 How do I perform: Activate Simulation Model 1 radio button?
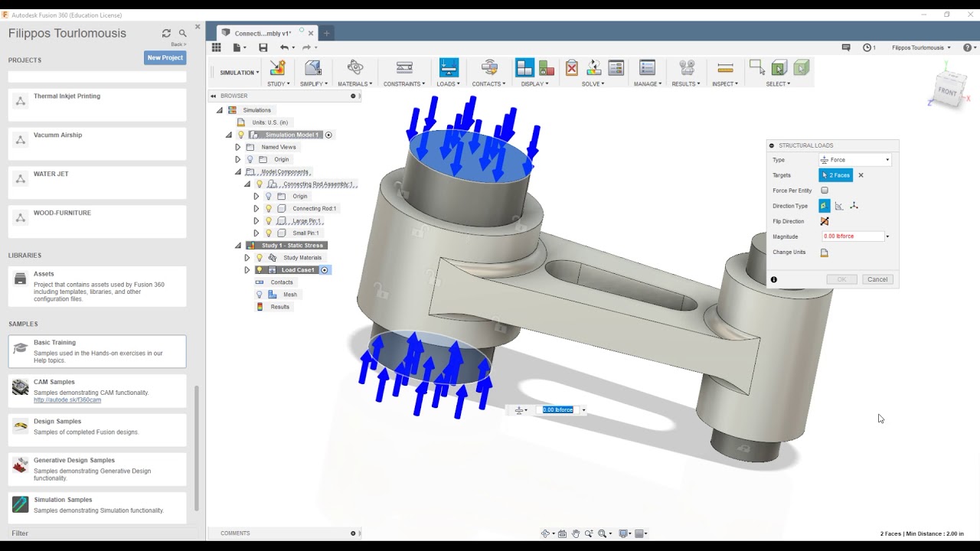point(328,135)
